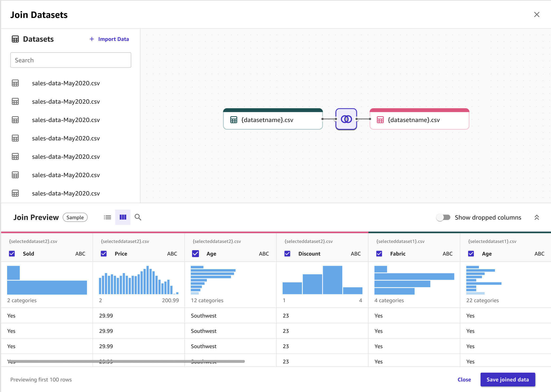Click the Datasets panel grid icon
The height and width of the screenshot is (392, 551).
tap(15, 39)
